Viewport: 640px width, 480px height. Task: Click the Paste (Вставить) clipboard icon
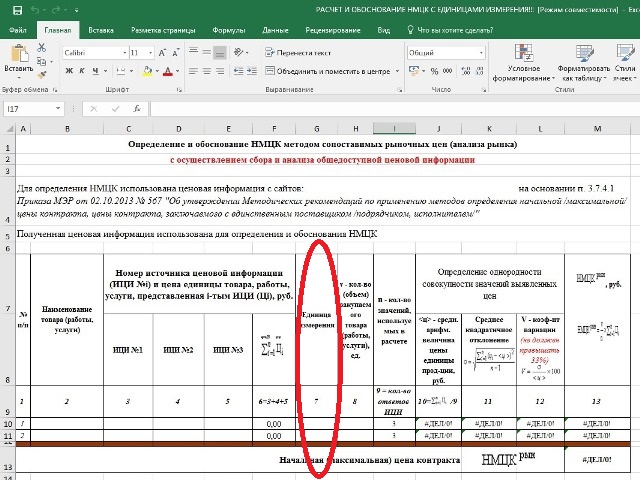point(19,54)
